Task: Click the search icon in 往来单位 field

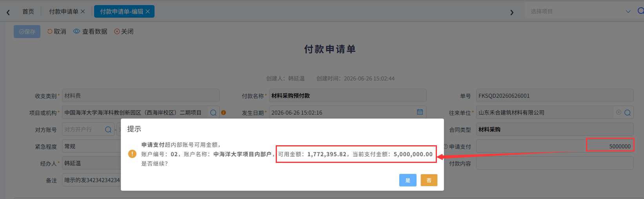Action: click(x=628, y=113)
